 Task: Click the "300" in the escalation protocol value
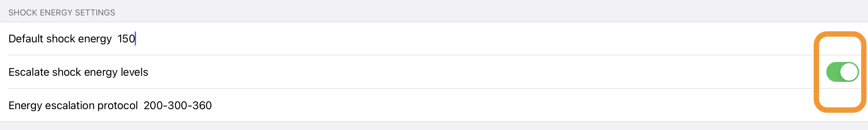click(x=178, y=105)
